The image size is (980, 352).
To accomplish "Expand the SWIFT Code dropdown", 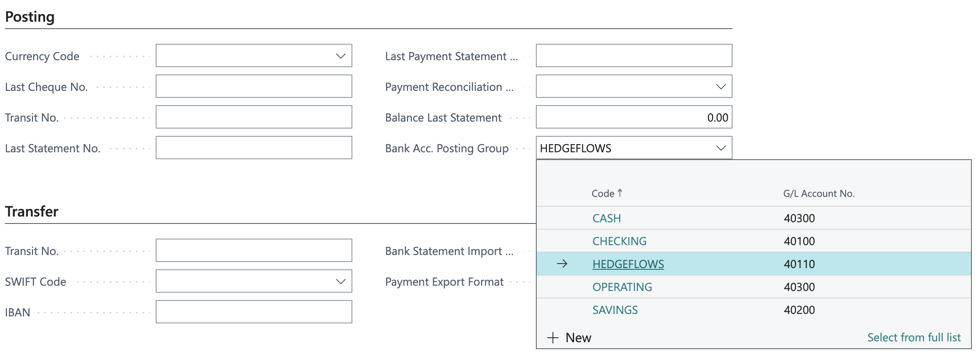I will [340, 282].
